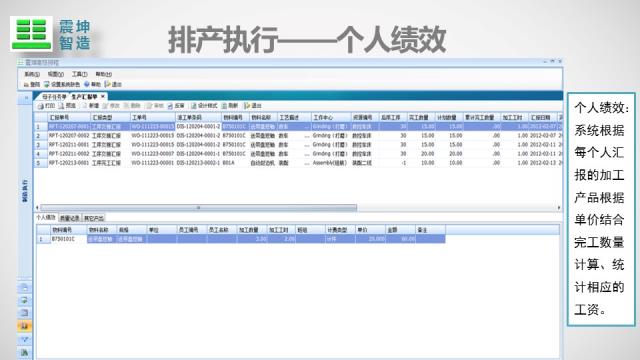The height and width of the screenshot is (360, 640).
Task: Select the orange highlighted sidebar module icon
Action: pos(24,326)
